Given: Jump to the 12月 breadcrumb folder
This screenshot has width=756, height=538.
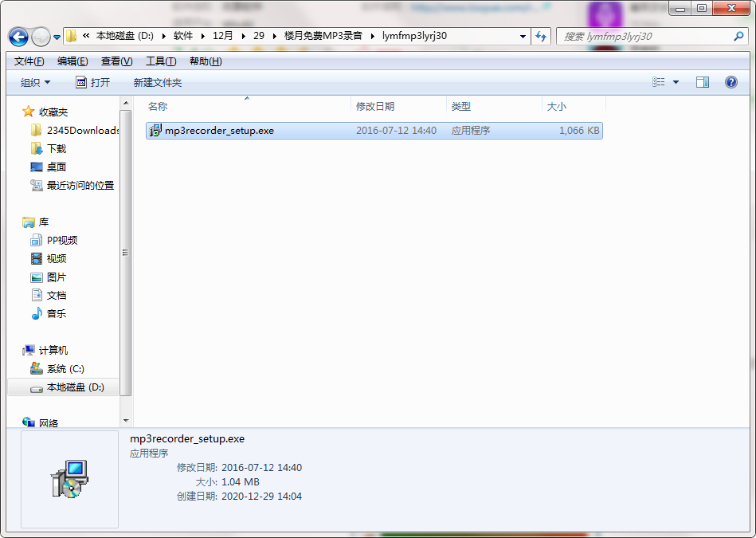Looking at the screenshot, I should (223, 36).
